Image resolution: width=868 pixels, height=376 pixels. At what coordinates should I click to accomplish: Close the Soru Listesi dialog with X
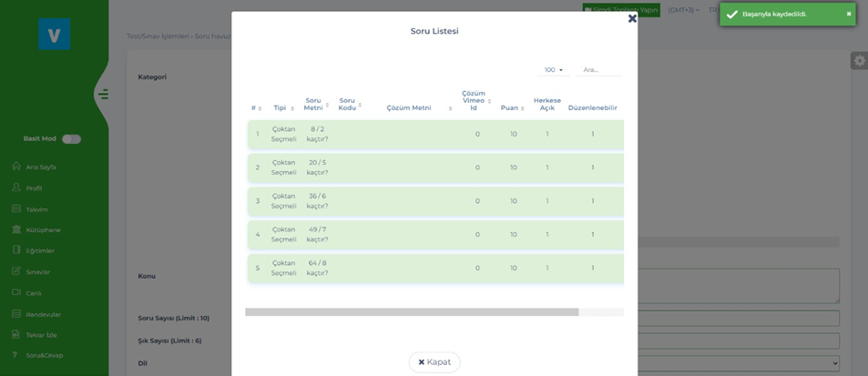click(x=632, y=18)
